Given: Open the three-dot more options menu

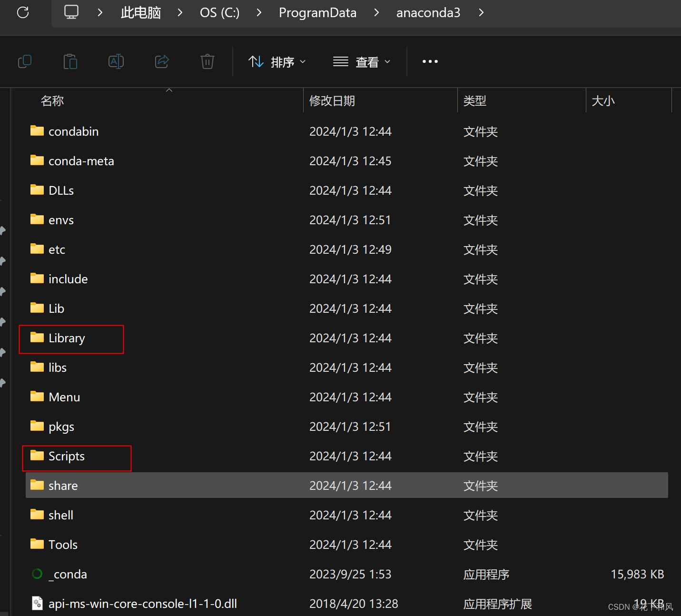Looking at the screenshot, I should click(x=430, y=61).
